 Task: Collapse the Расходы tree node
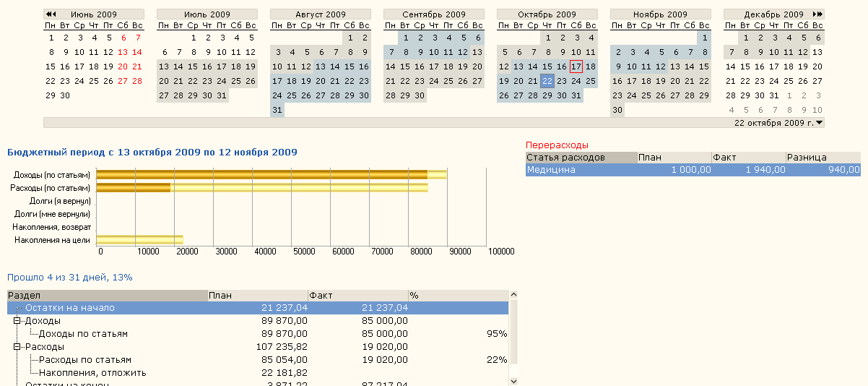tap(17, 347)
